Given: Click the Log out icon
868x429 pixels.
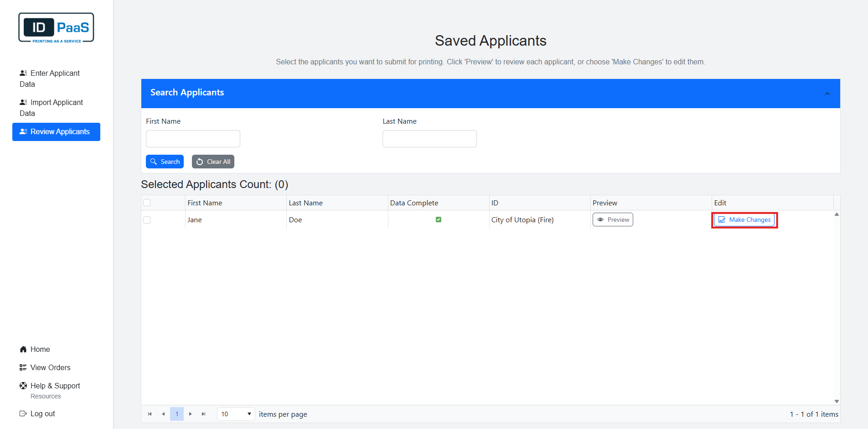Looking at the screenshot, I should click(23, 413).
